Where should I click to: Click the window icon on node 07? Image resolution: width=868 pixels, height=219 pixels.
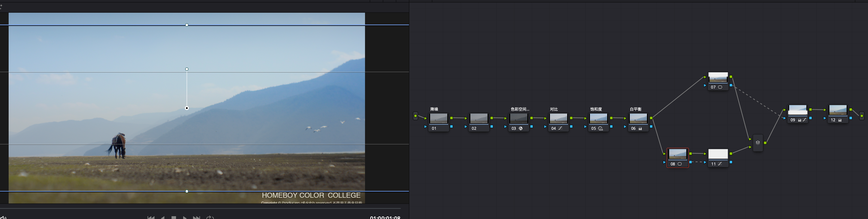point(720,87)
